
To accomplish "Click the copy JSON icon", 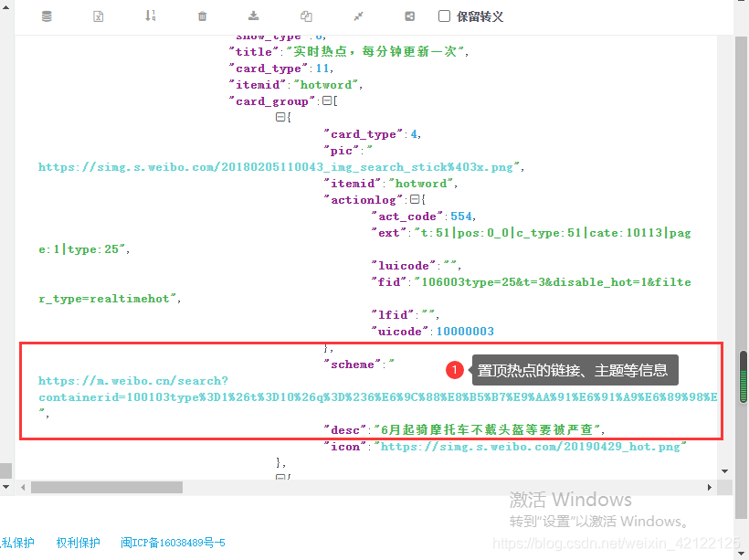I will (x=306, y=16).
